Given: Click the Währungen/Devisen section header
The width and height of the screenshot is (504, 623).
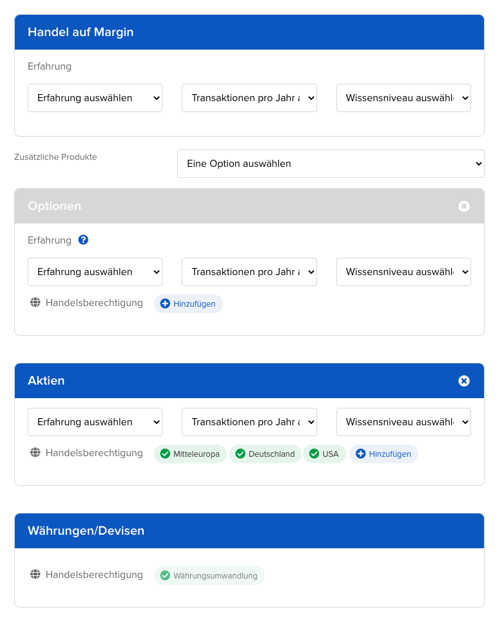Looking at the screenshot, I should coord(249,530).
